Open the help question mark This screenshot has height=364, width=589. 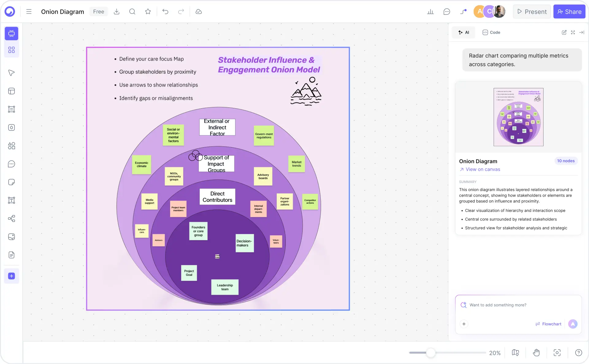click(579, 353)
